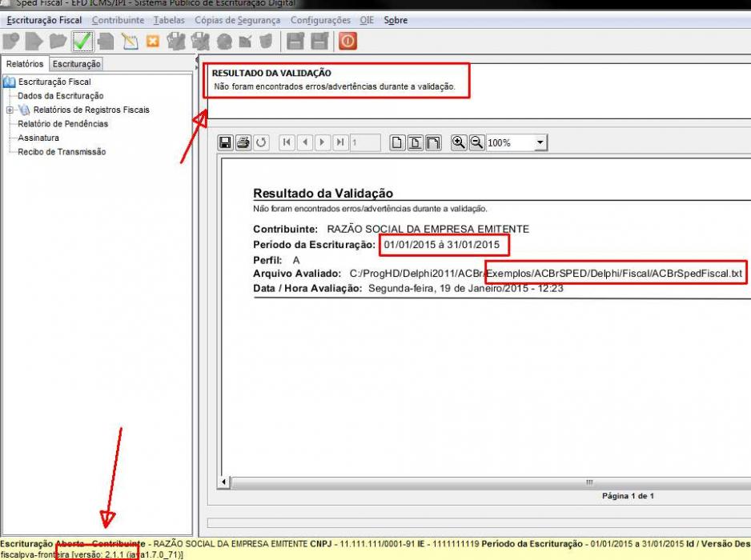Switch to Relatórios tab

click(x=25, y=64)
